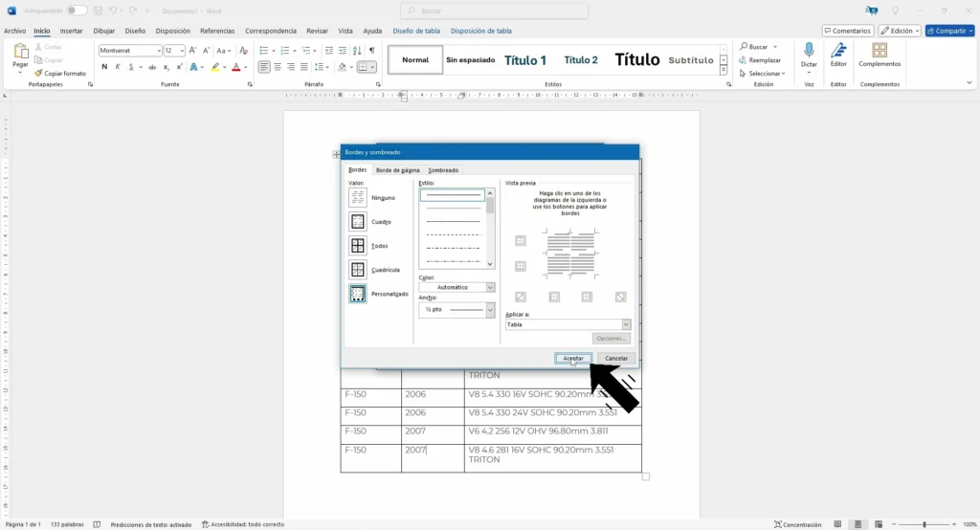Click the text effects blue A icon
This screenshot has width=980, height=530.
click(x=193, y=67)
